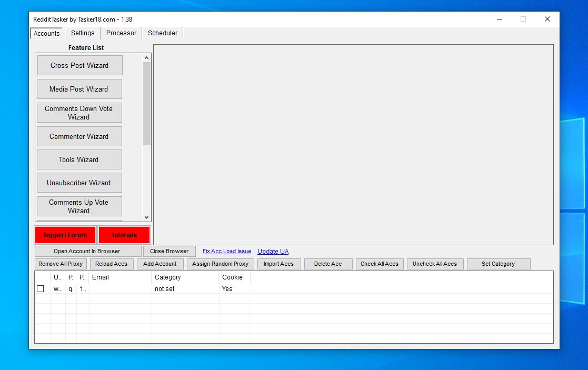
Task: Tick the checkbox on the account row
Action: click(41, 288)
